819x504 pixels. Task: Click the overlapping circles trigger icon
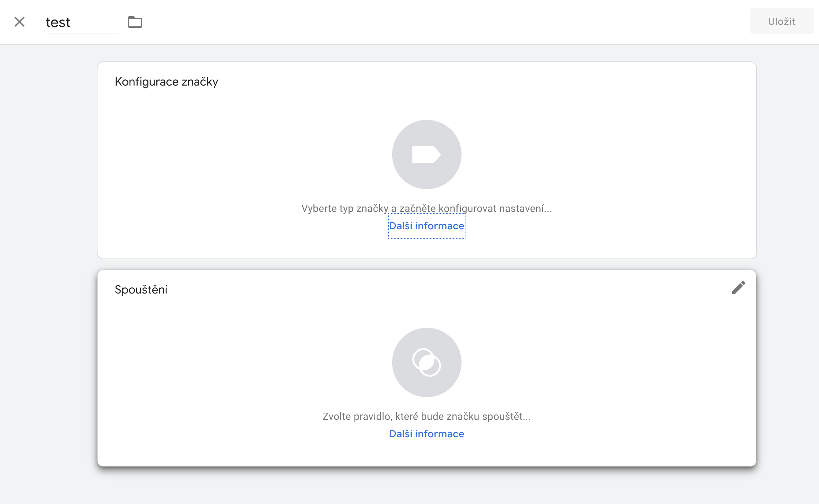(x=426, y=362)
